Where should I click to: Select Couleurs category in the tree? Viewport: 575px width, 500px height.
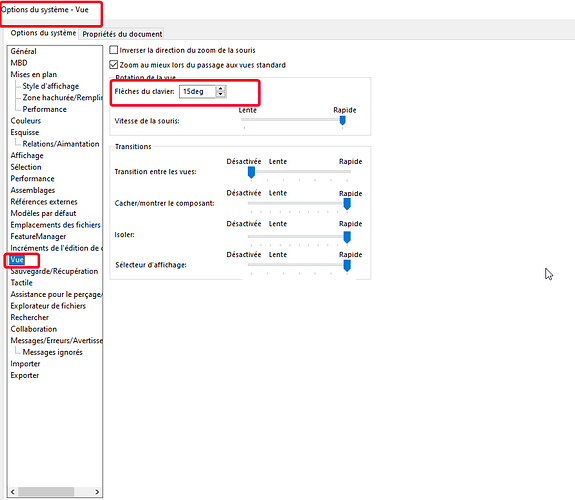pyautogui.click(x=26, y=121)
